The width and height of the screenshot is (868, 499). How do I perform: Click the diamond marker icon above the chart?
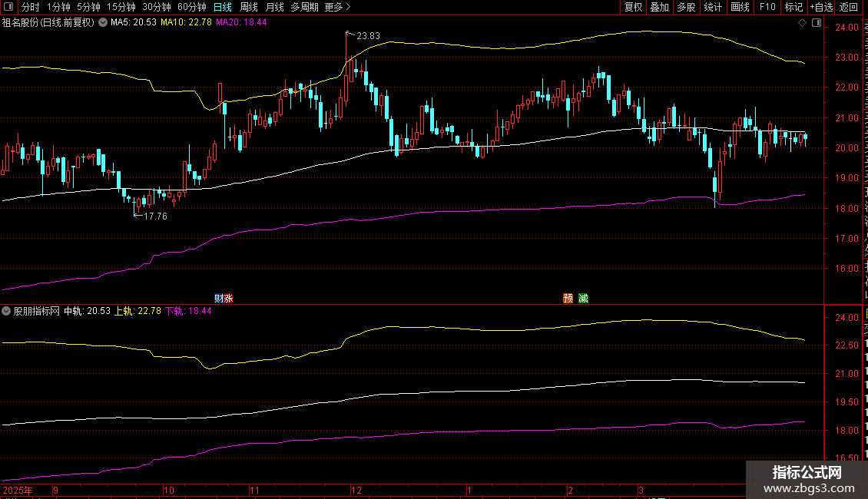click(802, 23)
